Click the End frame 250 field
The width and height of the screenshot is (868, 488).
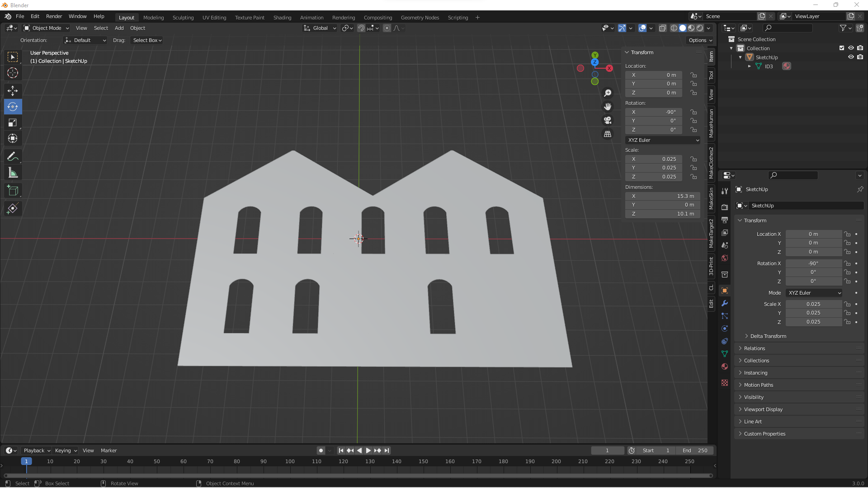tap(695, 450)
